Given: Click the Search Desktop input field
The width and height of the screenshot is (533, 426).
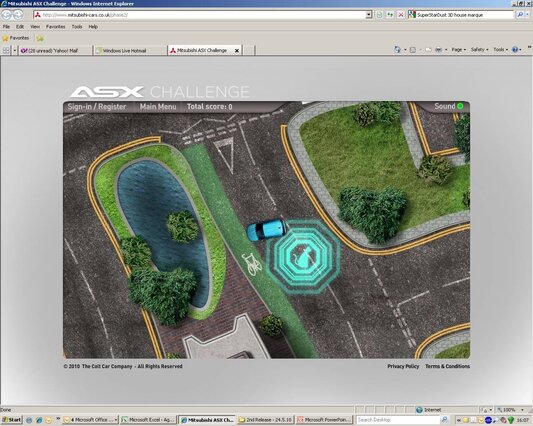Looking at the screenshot, I should [x=398, y=420].
